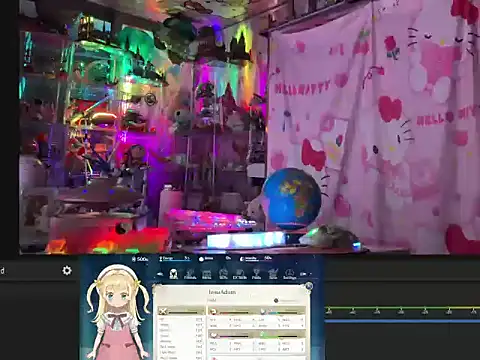Select the Energy bar in the status row
480x360 pixels.
[x=175, y=258]
